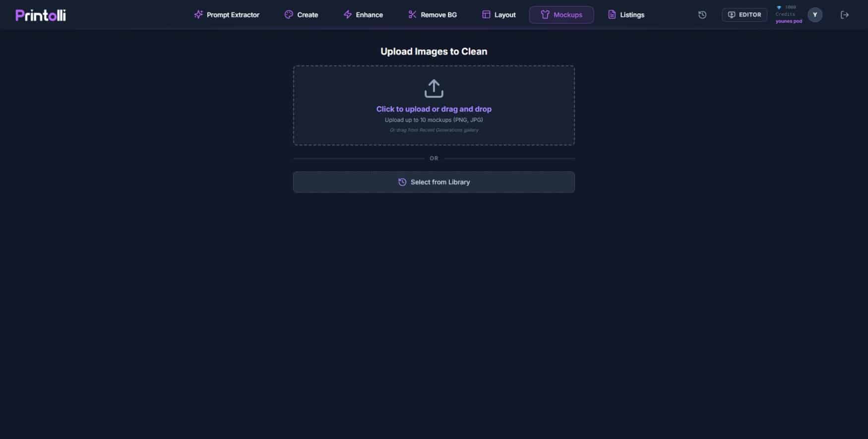Choose the Remove BG scissors icon
868x439 pixels.
tap(412, 14)
